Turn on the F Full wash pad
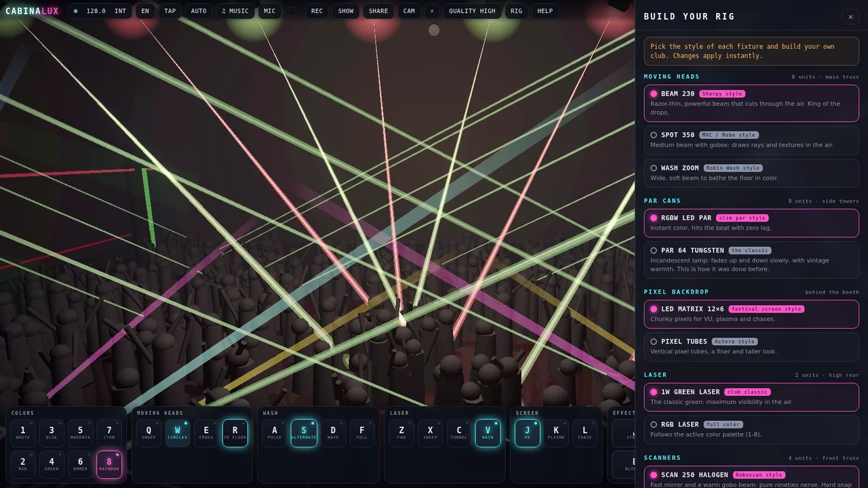The image size is (868, 488). click(362, 433)
